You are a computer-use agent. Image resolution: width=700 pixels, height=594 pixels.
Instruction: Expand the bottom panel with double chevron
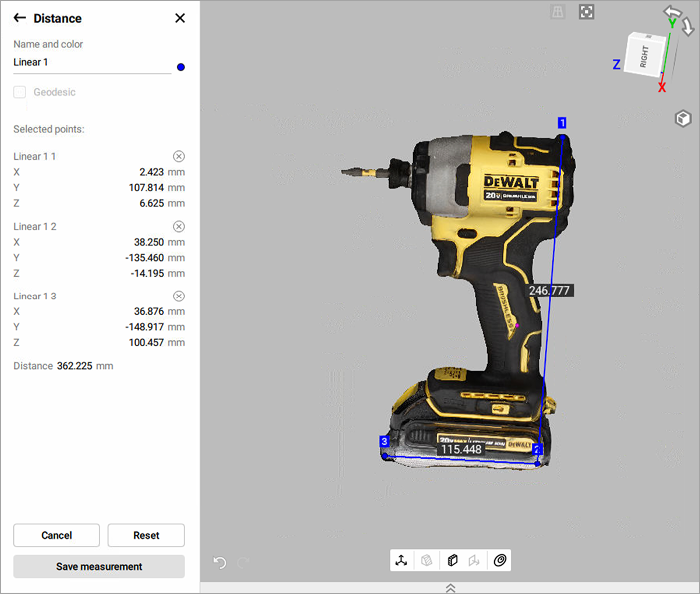pos(450,588)
